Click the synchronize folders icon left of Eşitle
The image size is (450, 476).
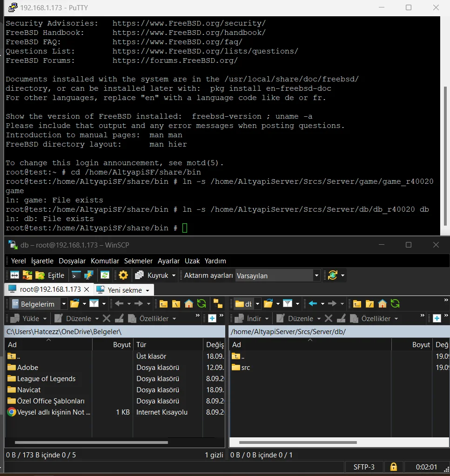tap(27, 275)
